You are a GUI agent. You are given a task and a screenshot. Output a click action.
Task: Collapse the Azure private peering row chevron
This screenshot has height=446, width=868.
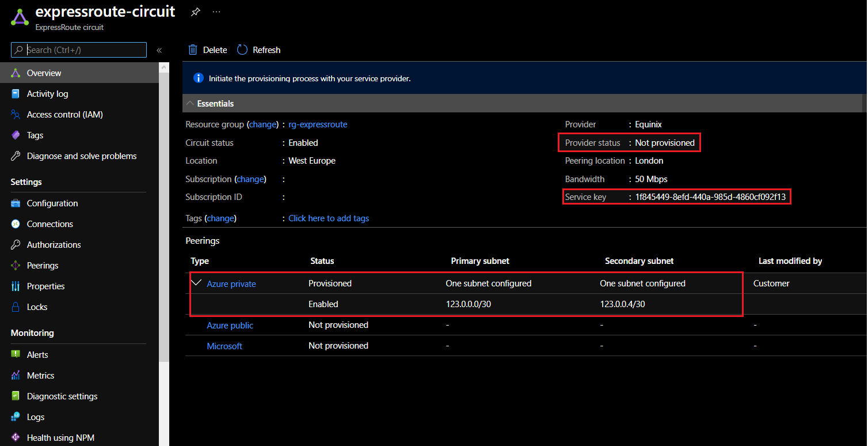(x=197, y=283)
